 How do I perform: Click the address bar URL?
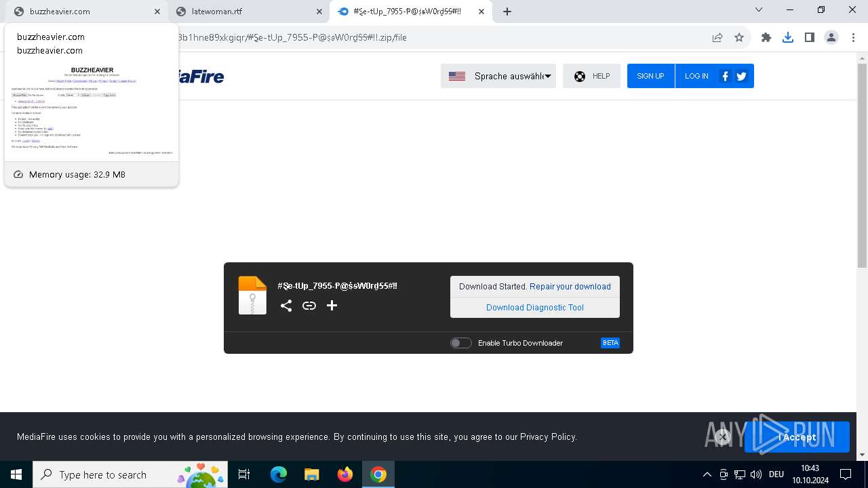click(x=292, y=37)
